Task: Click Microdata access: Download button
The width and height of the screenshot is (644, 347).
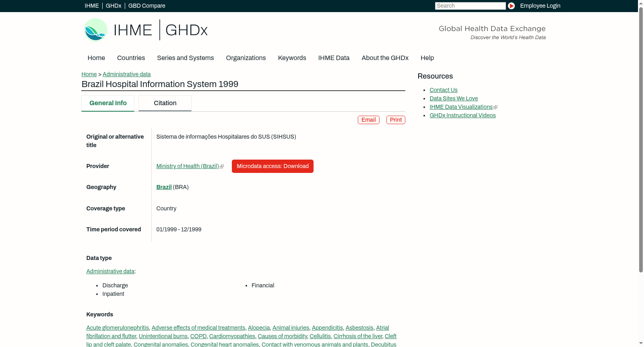Action: [272, 166]
